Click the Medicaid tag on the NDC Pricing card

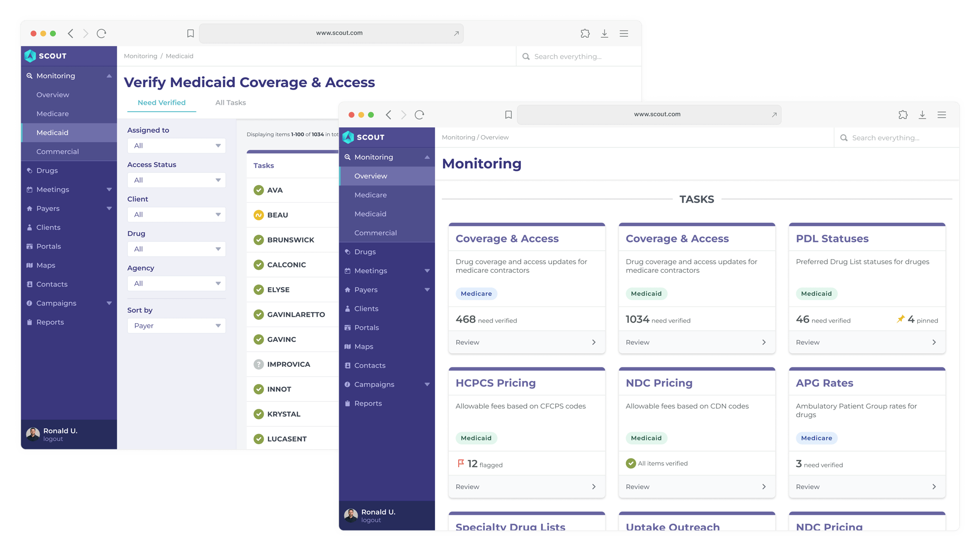pos(646,438)
